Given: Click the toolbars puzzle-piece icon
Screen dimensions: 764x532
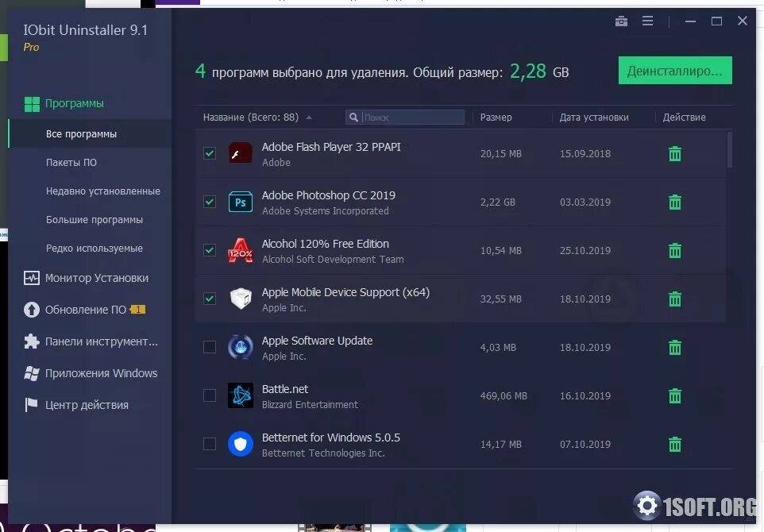Looking at the screenshot, I should [x=32, y=341].
